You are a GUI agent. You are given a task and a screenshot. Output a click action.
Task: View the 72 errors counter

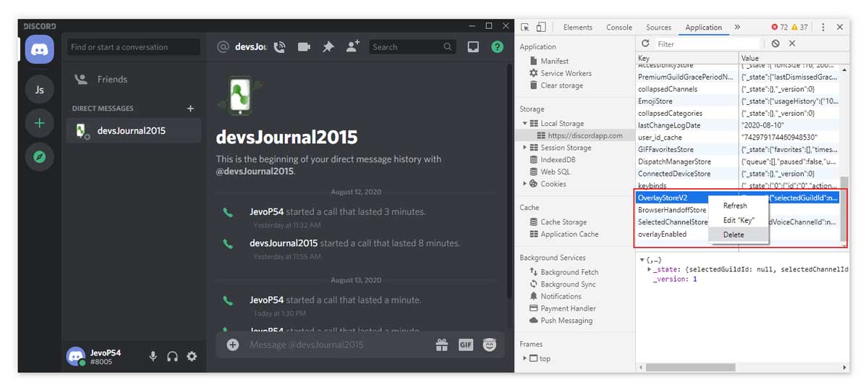(778, 28)
